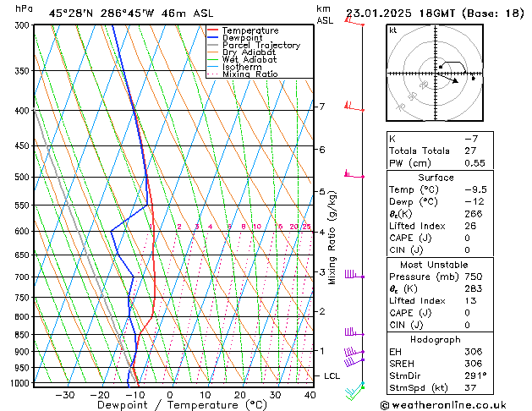Image resolution: width=532 pixels, height=411 pixels.
Task: Click the 500 hPa wind barb
Action: point(354,174)
